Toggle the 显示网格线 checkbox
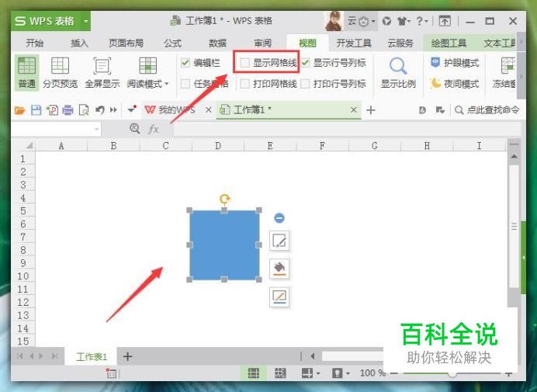This screenshot has width=537, height=392. [x=244, y=63]
